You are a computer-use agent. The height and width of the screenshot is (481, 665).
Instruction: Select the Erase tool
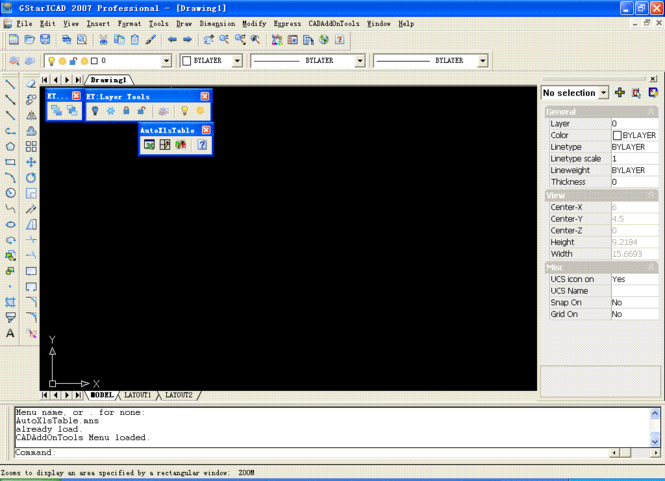[31, 84]
